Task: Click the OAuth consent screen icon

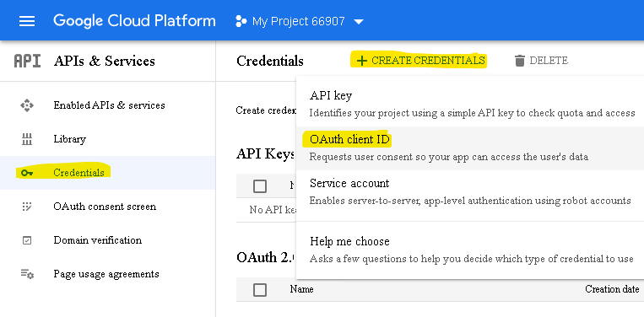Action: tap(27, 207)
